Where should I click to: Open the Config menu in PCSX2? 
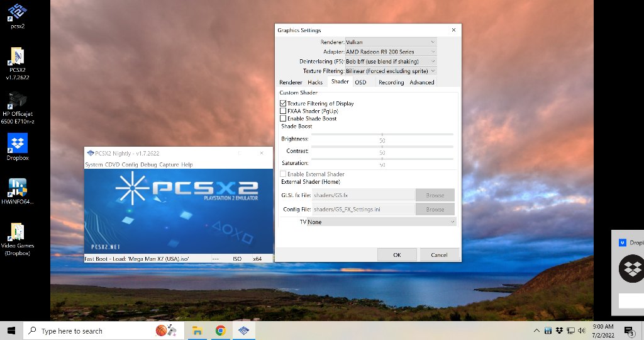click(130, 164)
